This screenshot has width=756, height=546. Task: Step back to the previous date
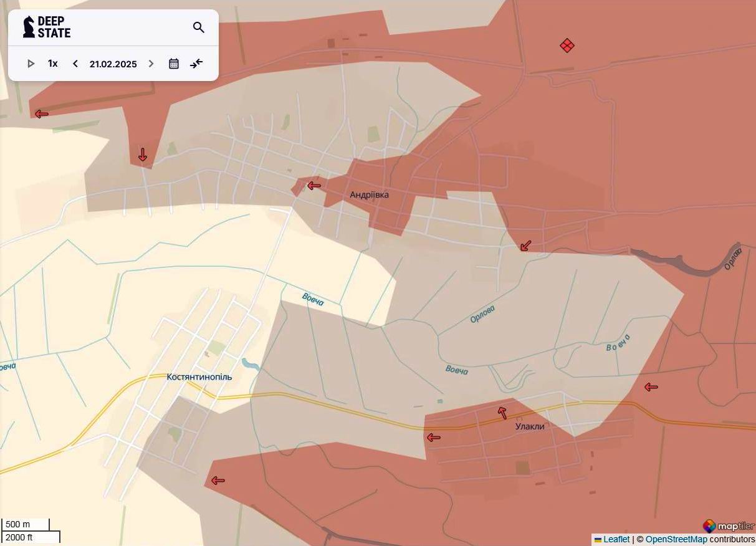pos(75,63)
